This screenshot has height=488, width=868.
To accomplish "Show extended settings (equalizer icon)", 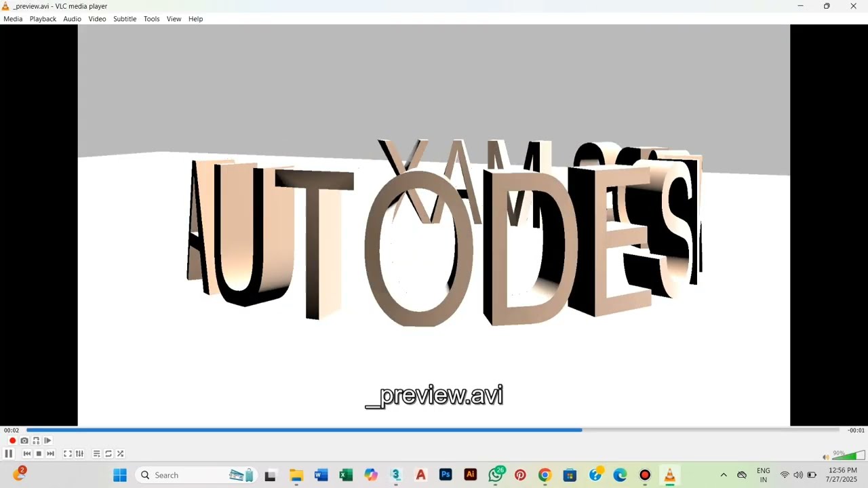I will pyautogui.click(x=79, y=453).
